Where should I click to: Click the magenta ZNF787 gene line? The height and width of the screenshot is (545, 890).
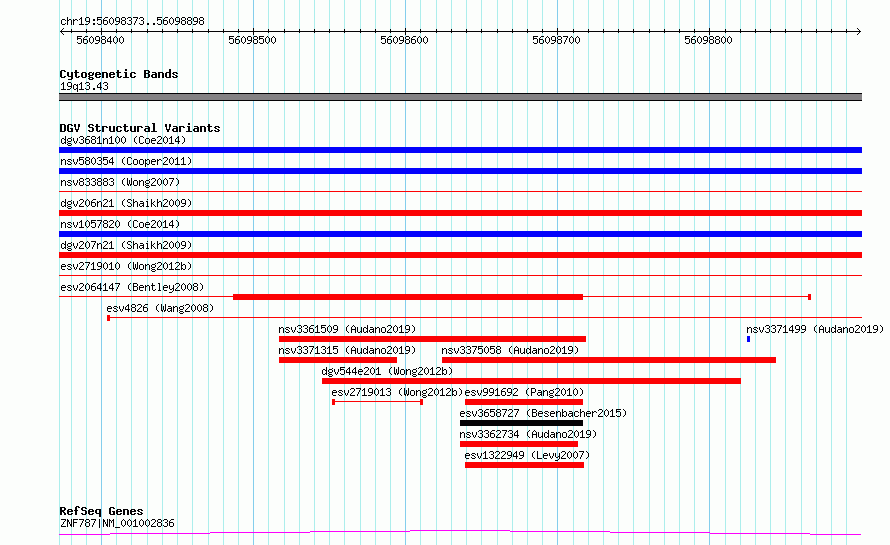(x=460, y=533)
